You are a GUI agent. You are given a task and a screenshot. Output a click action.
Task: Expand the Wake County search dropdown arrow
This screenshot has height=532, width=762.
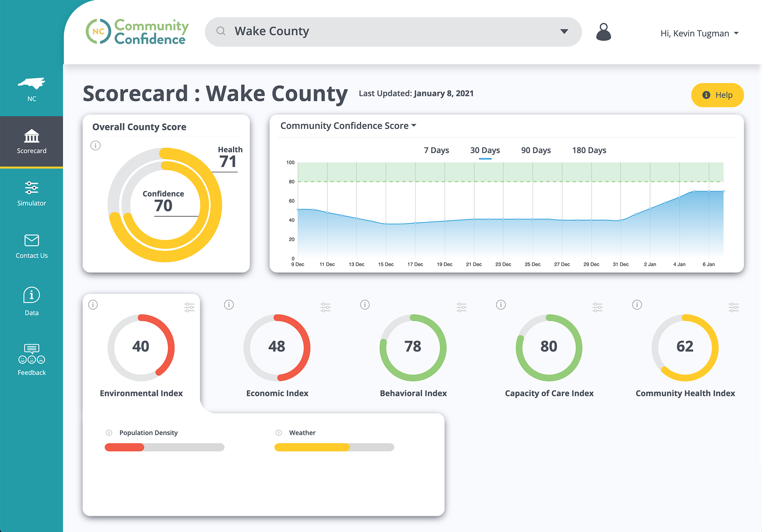coord(564,31)
